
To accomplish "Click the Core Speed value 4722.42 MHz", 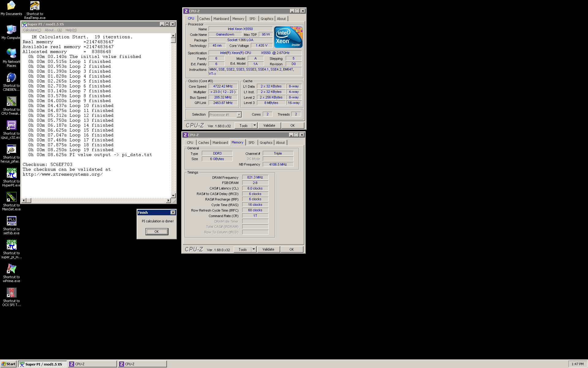I will [223, 86].
